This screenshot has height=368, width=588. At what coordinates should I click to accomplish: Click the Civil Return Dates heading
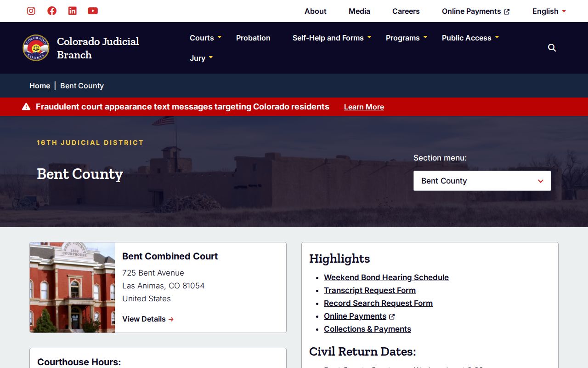[362, 351]
